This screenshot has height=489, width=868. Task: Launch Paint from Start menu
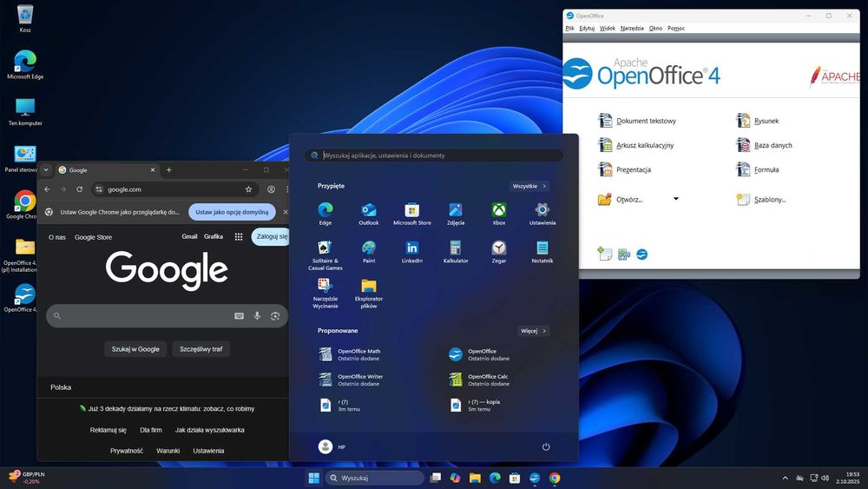pyautogui.click(x=369, y=252)
